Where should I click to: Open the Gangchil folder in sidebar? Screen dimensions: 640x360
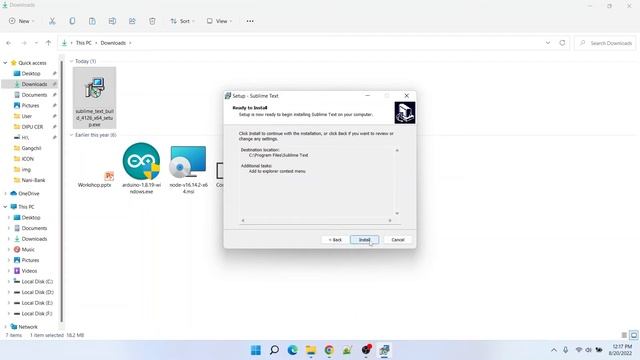tap(31, 148)
